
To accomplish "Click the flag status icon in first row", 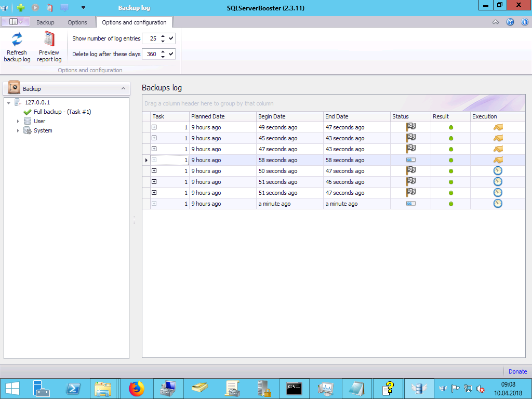I will point(410,127).
